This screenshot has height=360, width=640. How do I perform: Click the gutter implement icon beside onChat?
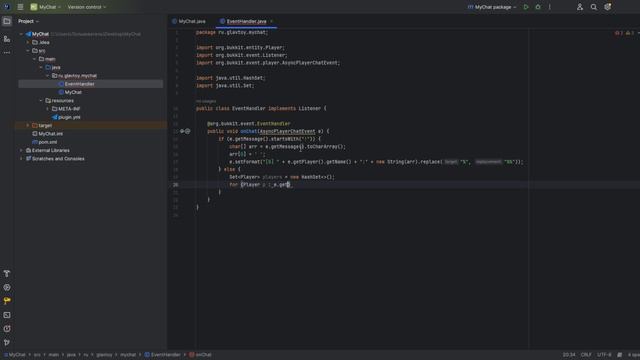[182, 131]
